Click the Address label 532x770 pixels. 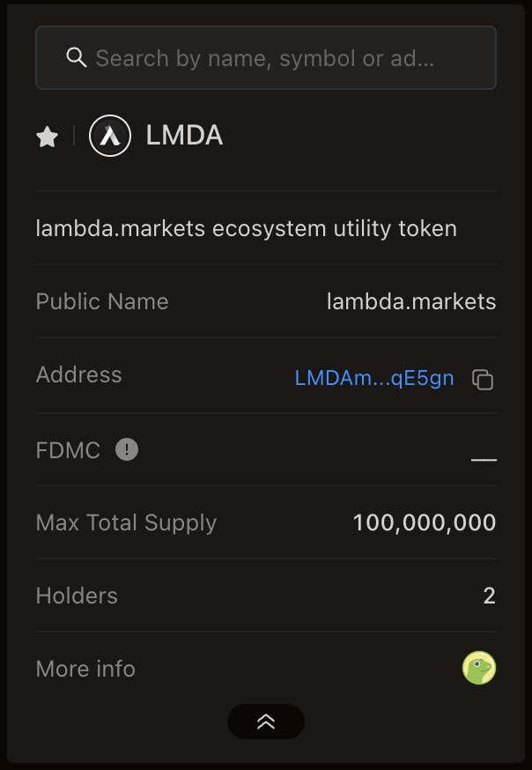[x=79, y=375]
